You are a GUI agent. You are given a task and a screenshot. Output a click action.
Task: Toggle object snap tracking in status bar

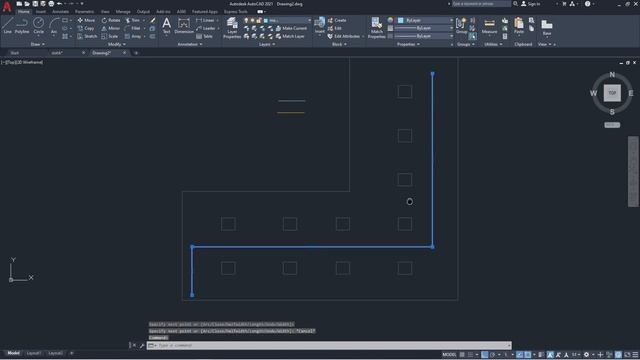click(x=520, y=355)
